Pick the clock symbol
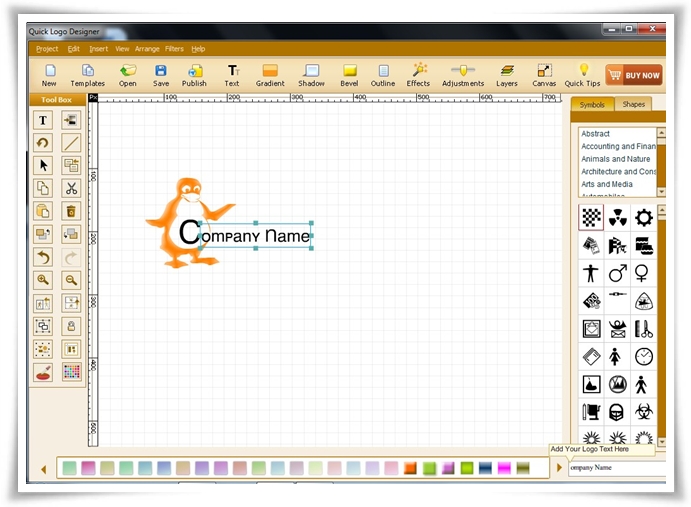 [644, 356]
